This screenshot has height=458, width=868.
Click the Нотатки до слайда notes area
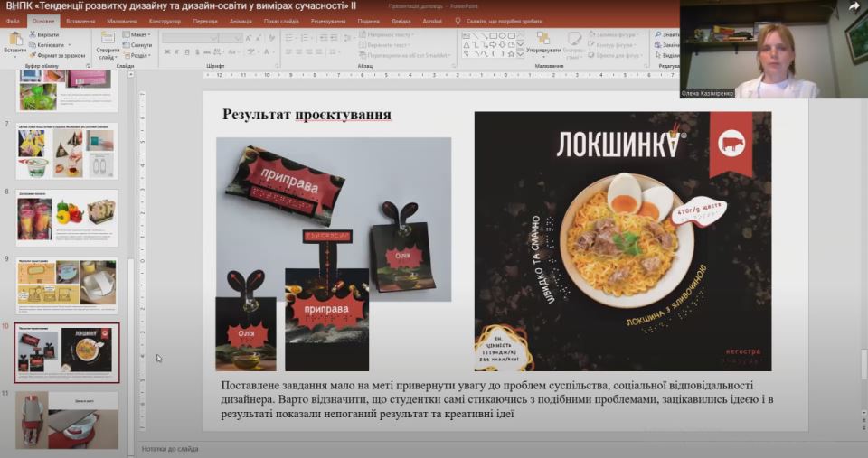pyautogui.click(x=169, y=449)
